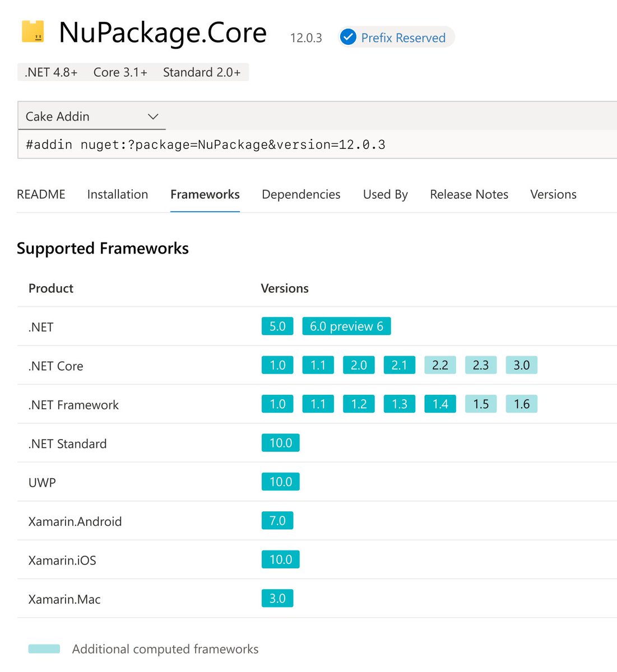
Task: Switch to the Installation tab
Action: click(118, 194)
